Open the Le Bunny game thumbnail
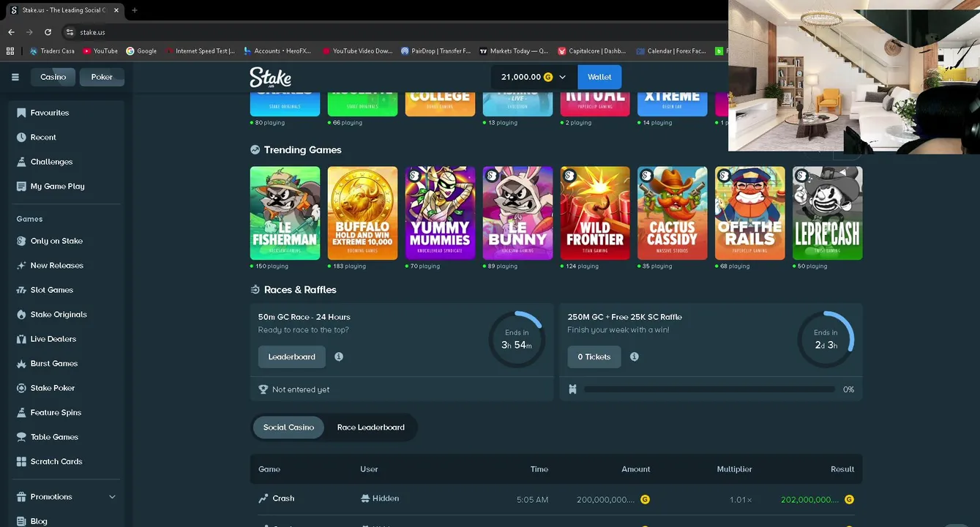Image resolution: width=980 pixels, height=527 pixels. click(x=517, y=213)
